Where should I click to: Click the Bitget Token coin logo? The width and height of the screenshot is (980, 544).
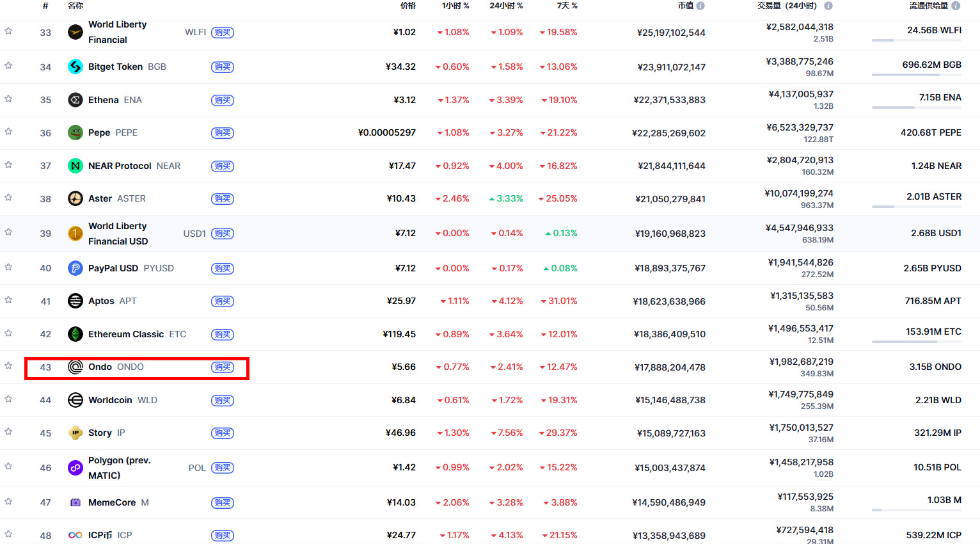click(75, 67)
